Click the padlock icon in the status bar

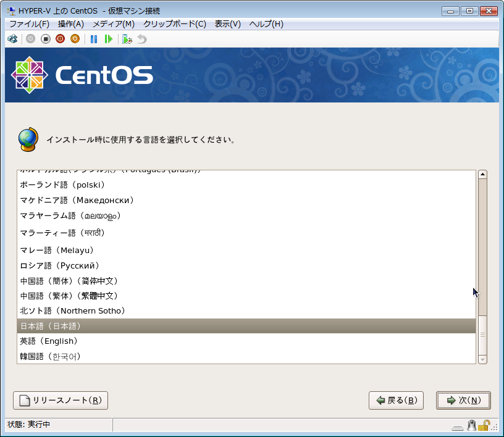coord(485,425)
